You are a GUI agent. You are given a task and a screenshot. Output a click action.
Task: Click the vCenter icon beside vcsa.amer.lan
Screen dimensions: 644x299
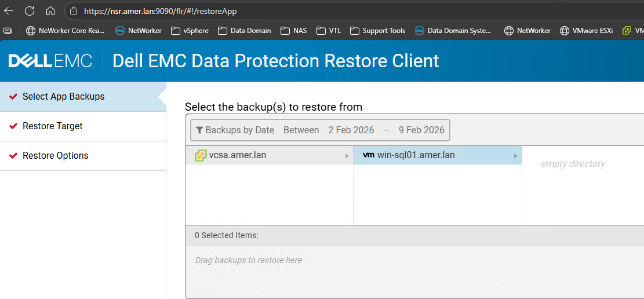click(x=201, y=155)
